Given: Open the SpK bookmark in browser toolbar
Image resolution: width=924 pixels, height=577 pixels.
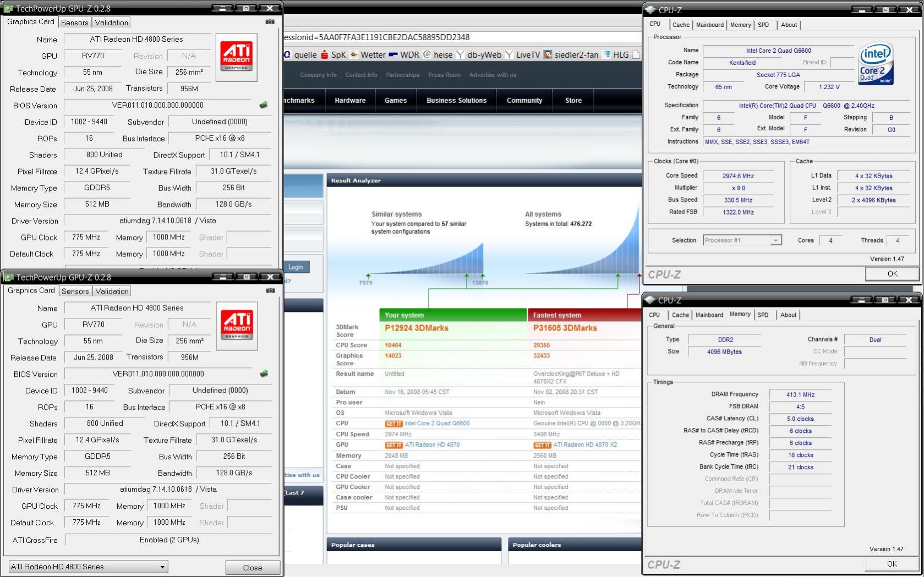Looking at the screenshot, I should 333,54.
